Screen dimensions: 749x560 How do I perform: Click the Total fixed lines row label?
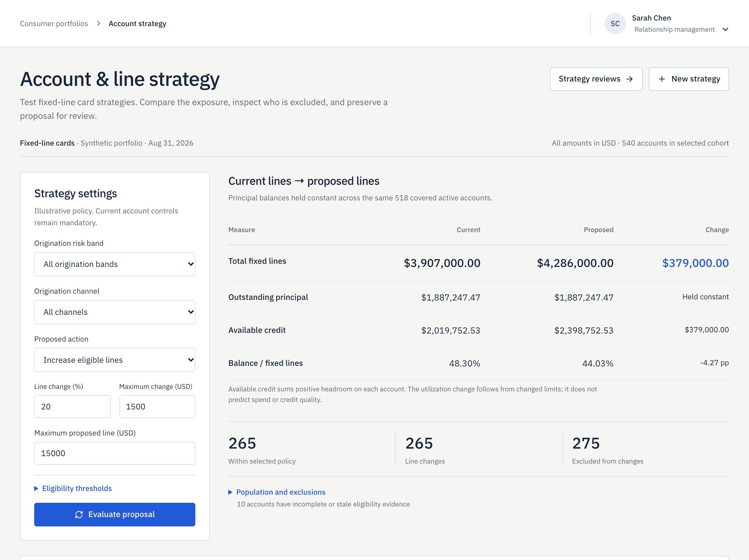pyautogui.click(x=257, y=261)
